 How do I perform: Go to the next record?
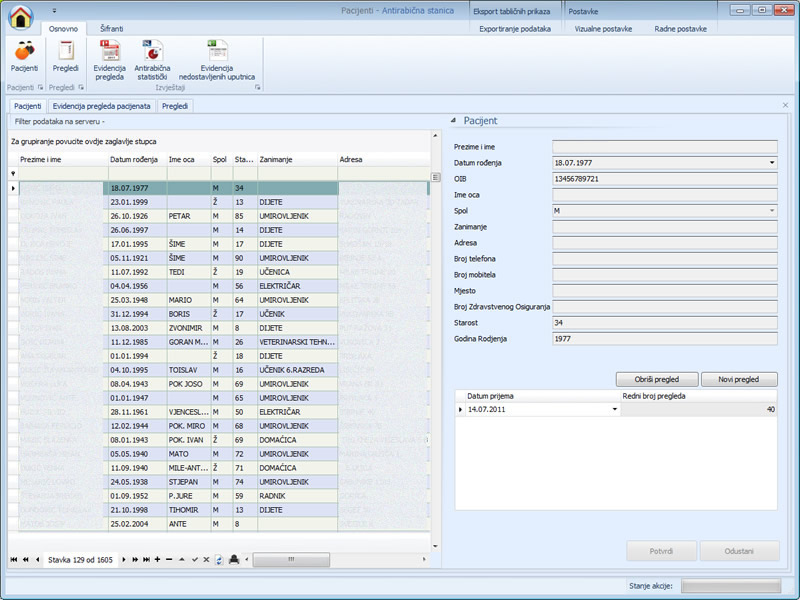(x=123, y=560)
